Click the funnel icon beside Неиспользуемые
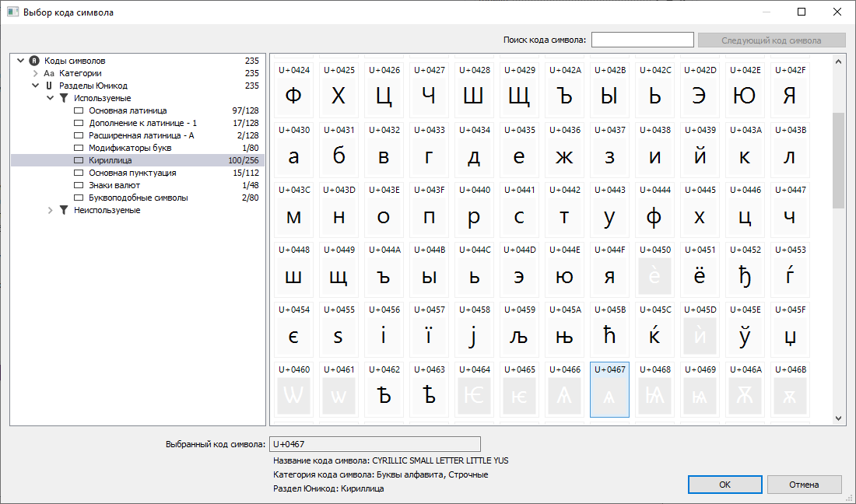856x504 pixels. (x=64, y=210)
